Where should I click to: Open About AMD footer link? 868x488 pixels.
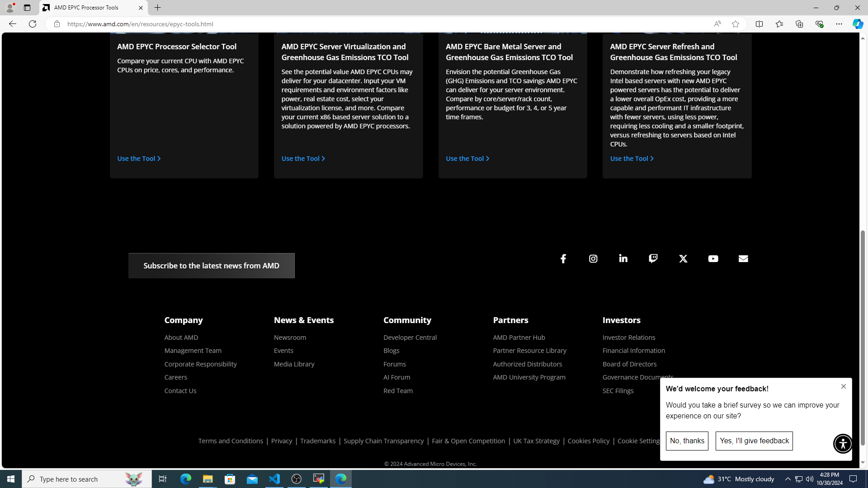pyautogui.click(x=181, y=338)
